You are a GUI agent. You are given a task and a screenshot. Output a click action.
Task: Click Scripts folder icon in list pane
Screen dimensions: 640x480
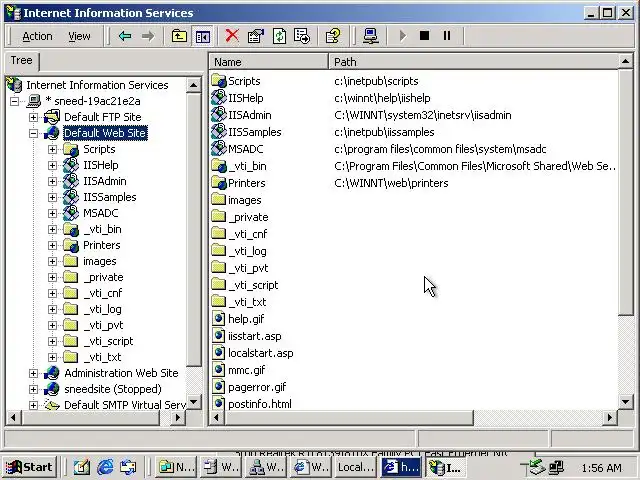coord(219,81)
